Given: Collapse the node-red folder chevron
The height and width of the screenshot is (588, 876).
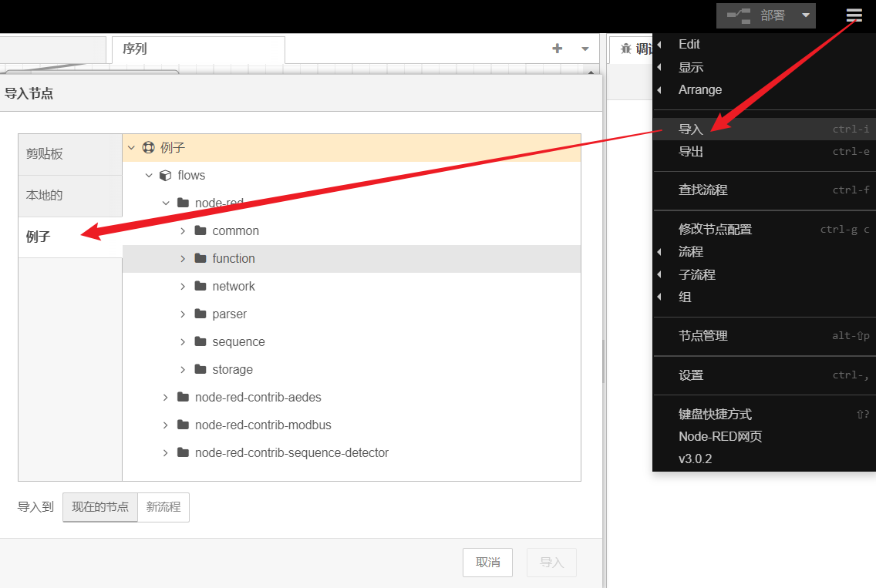Looking at the screenshot, I should [x=166, y=203].
